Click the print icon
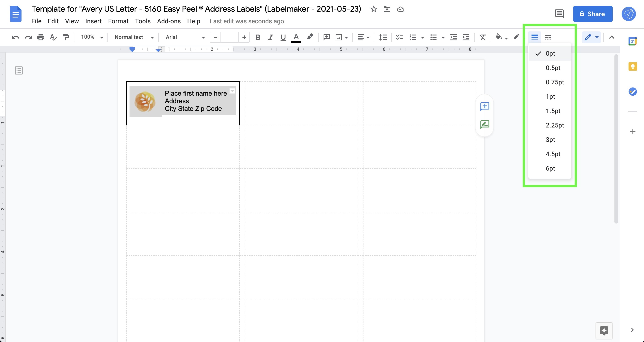 tap(41, 37)
